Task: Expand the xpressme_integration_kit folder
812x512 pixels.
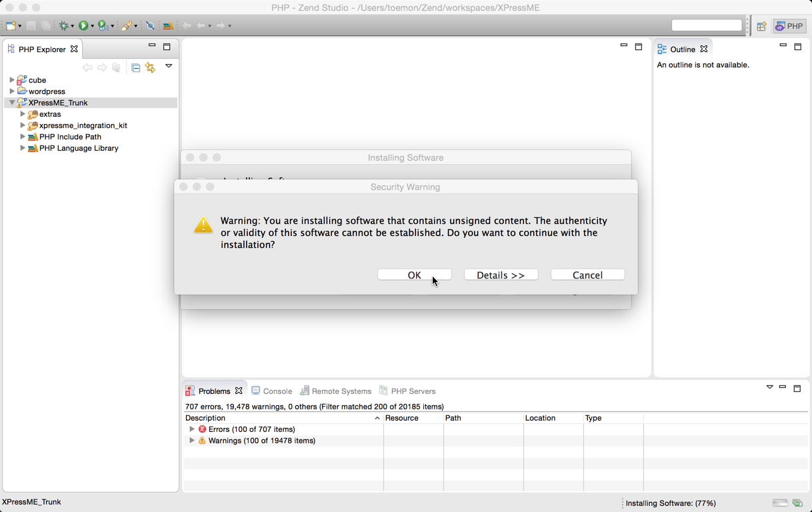Action: tap(22, 125)
